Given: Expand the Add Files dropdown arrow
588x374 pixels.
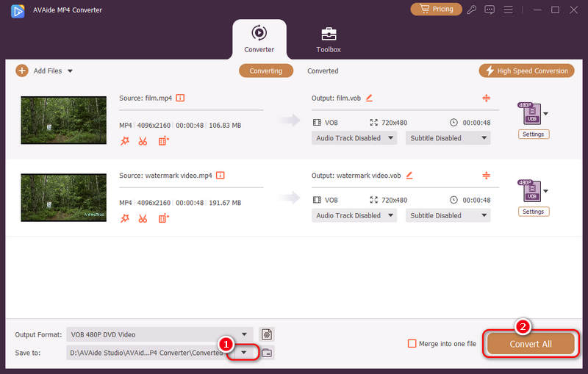Looking at the screenshot, I should click(x=70, y=71).
